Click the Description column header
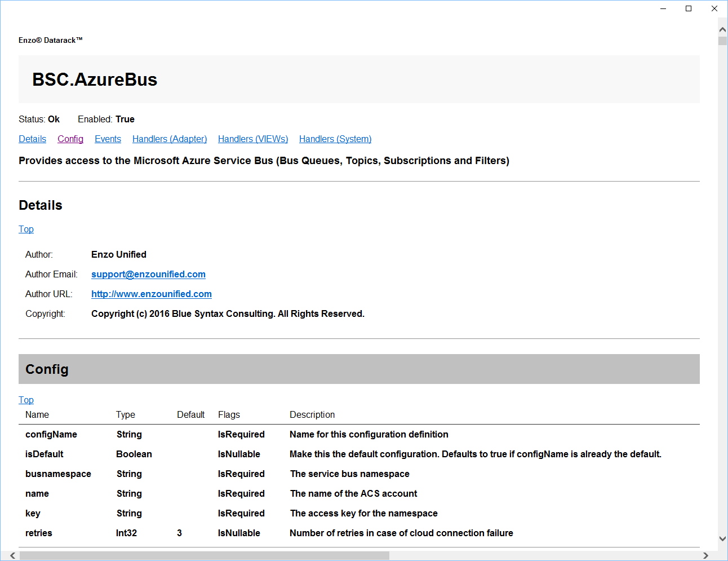The height and width of the screenshot is (561, 728). pos(312,414)
